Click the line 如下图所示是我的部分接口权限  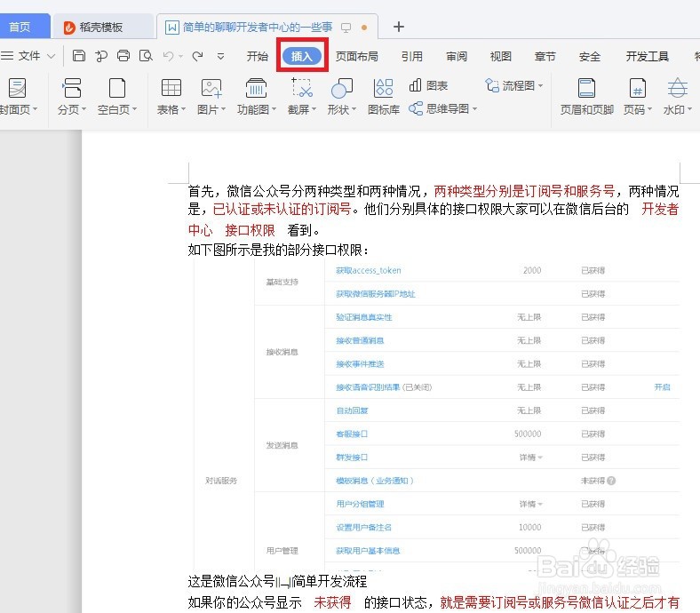(x=278, y=250)
